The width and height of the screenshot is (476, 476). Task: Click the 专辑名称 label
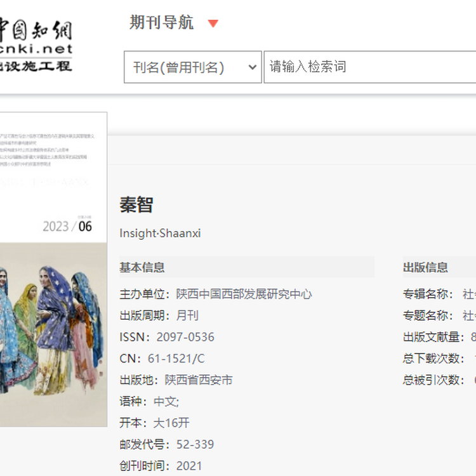point(428,294)
